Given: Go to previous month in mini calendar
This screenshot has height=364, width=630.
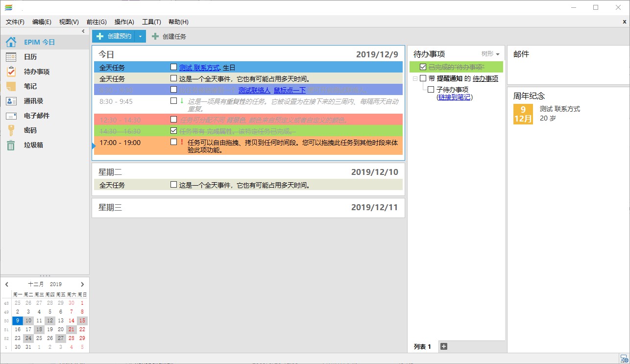Looking at the screenshot, I should tap(7, 284).
